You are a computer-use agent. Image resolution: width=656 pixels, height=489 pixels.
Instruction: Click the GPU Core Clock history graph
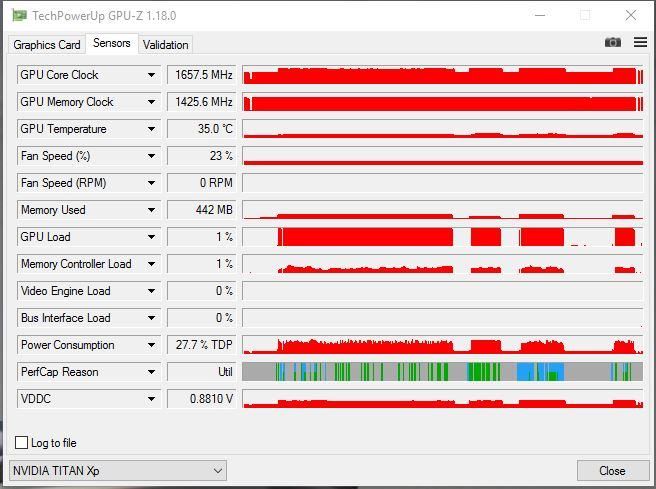443,75
